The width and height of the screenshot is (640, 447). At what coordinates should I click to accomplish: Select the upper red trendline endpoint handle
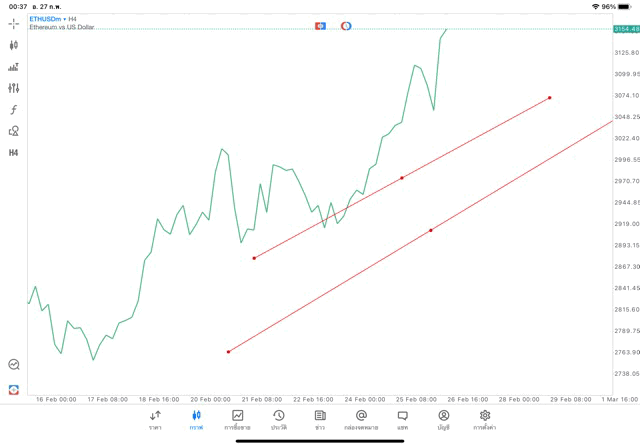click(x=550, y=98)
